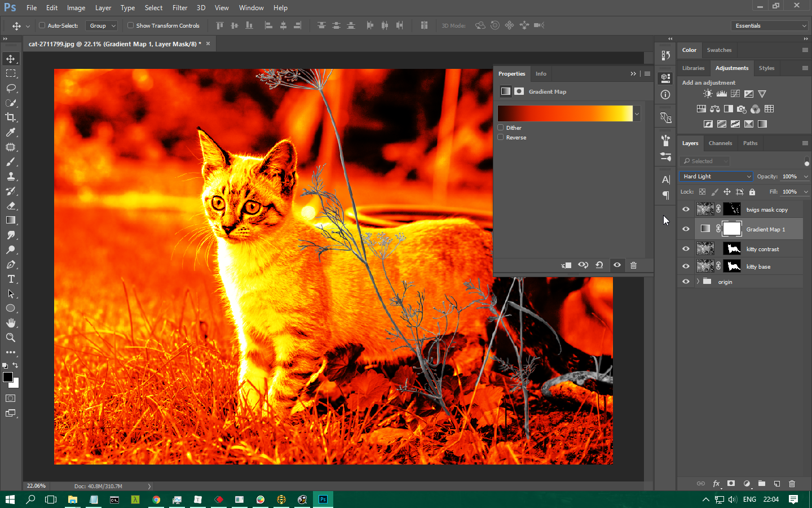The image size is (812, 508).
Task: Switch to the Paths tab
Action: point(750,143)
